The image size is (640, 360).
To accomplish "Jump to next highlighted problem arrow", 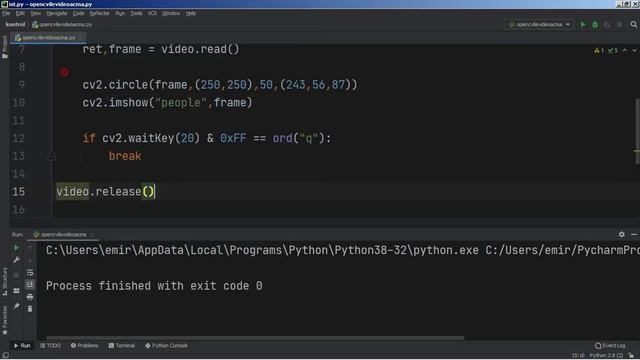I will tap(634, 50).
